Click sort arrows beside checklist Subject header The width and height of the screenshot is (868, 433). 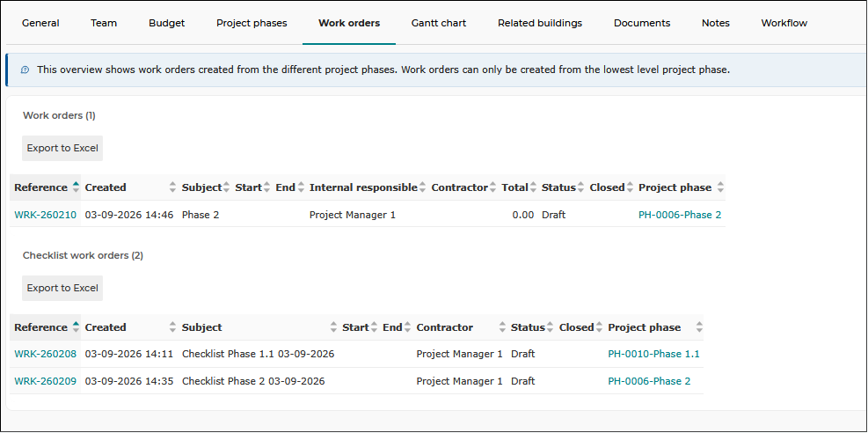tap(333, 327)
